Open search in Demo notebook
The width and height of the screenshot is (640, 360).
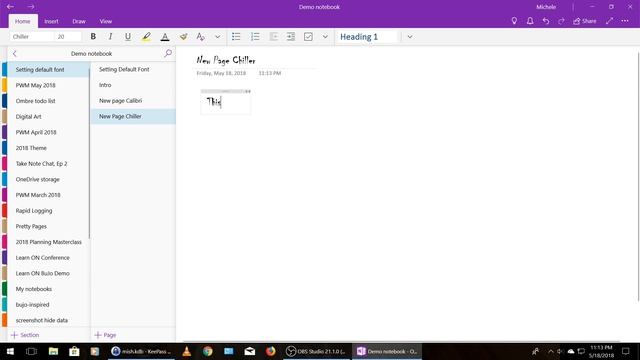click(168, 53)
